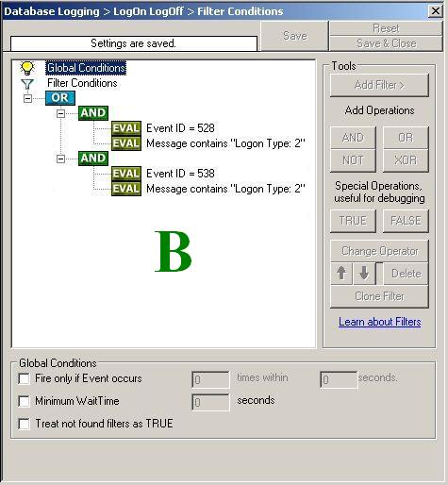Click Clone Filter button
This screenshot has width=448, height=485.
tap(379, 296)
